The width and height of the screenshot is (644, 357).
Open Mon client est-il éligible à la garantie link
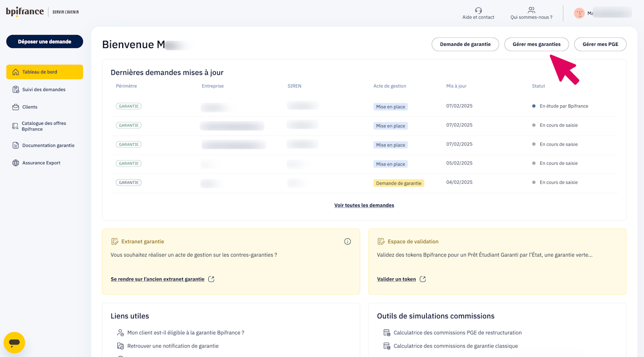coord(186,333)
